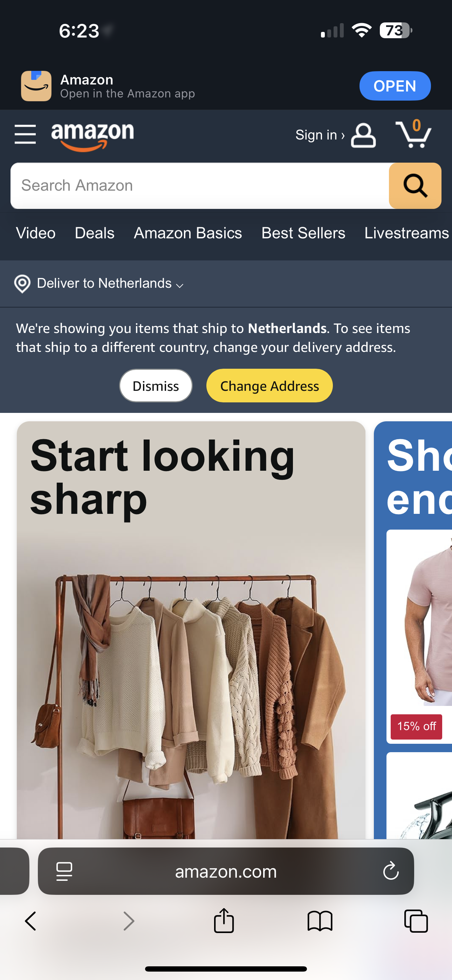This screenshot has height=980, width=452.
Task: Tap the delivery location pin icon
Action: pos(22,284)
